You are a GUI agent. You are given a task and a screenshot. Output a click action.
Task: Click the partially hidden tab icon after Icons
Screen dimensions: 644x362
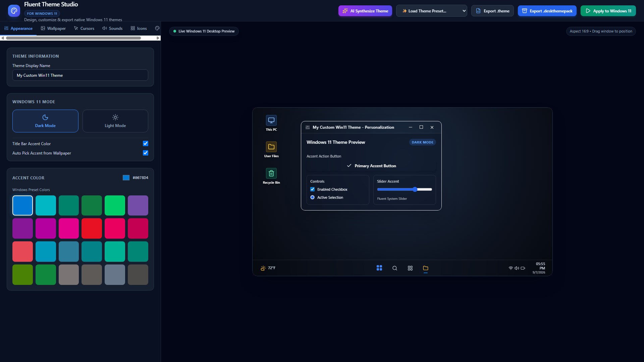pyautogui.click(x=157, y=28)
